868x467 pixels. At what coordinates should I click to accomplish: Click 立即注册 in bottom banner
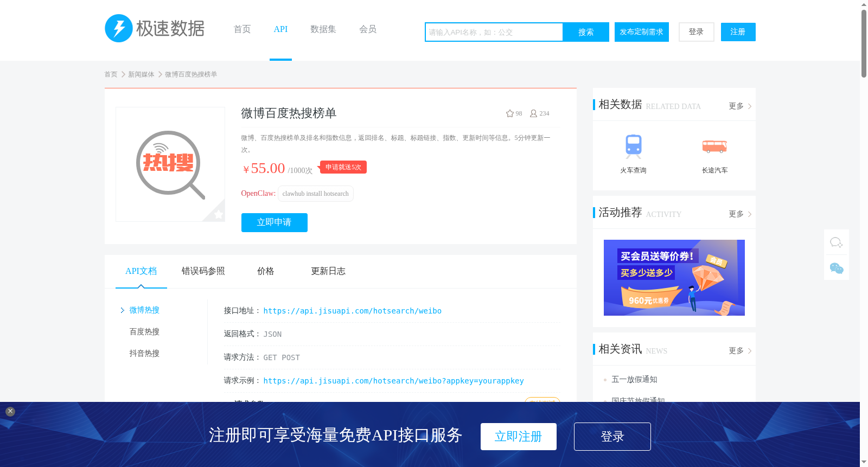[519, 437]
